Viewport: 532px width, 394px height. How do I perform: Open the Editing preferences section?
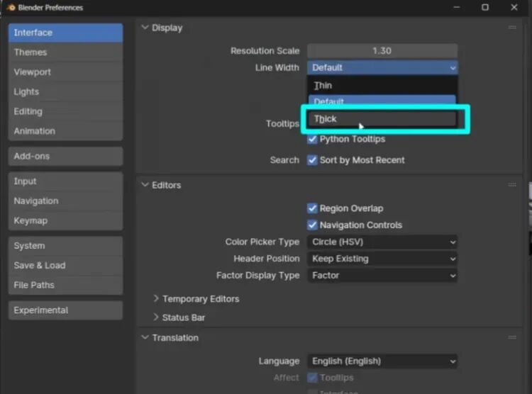pos(65,111)
